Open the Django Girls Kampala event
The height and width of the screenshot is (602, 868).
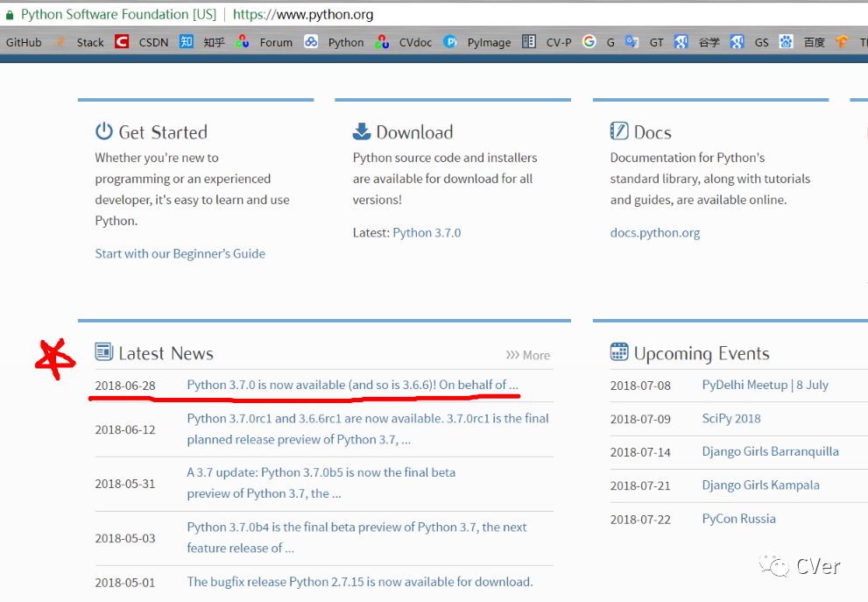coord(760,485)
